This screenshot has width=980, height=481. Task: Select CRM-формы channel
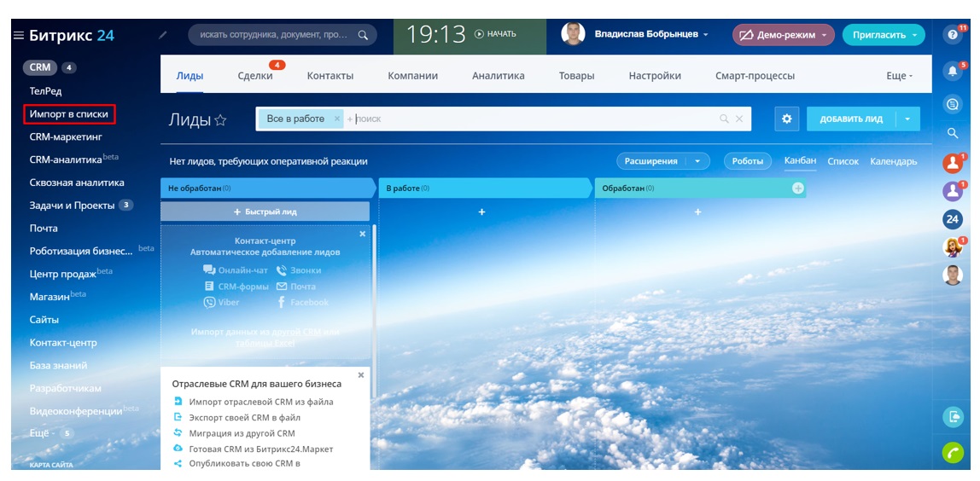pyautogui.click(x=236, y=286)
